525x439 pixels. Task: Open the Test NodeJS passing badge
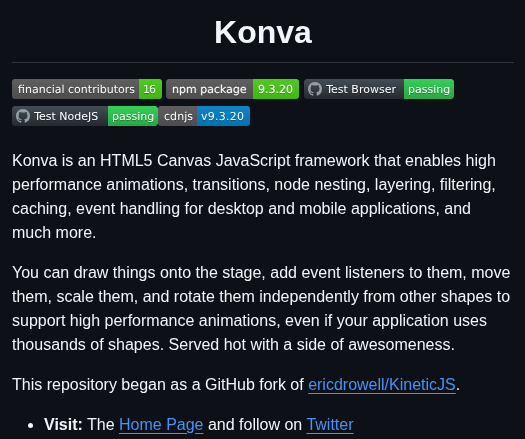(x=85, y=116)
